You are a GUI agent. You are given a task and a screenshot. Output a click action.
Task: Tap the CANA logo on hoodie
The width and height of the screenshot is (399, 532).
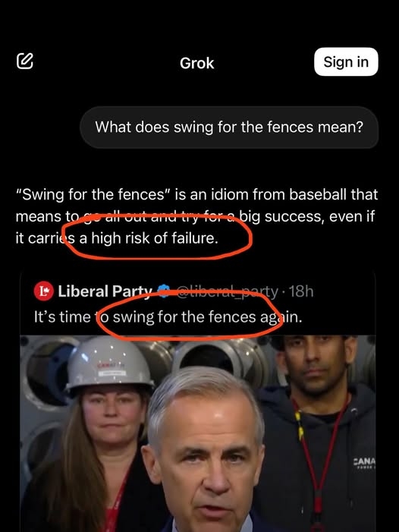click(364, 463)
